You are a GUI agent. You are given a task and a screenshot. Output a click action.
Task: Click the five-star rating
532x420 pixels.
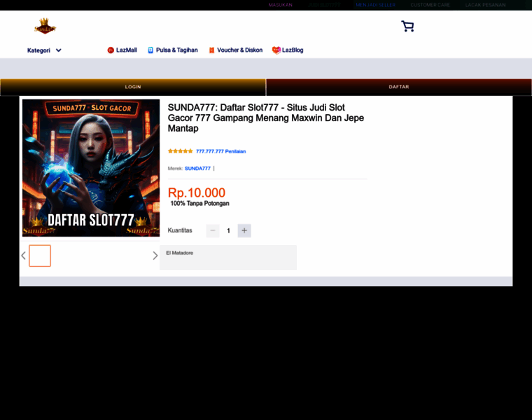point(180,151)
